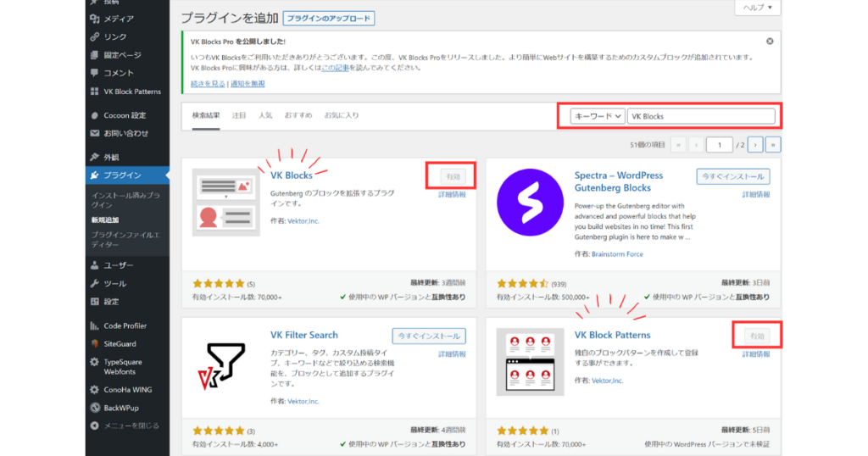
Task: Open Spectra – WordPress Gutenberg Blocks title
Action: 618,181
